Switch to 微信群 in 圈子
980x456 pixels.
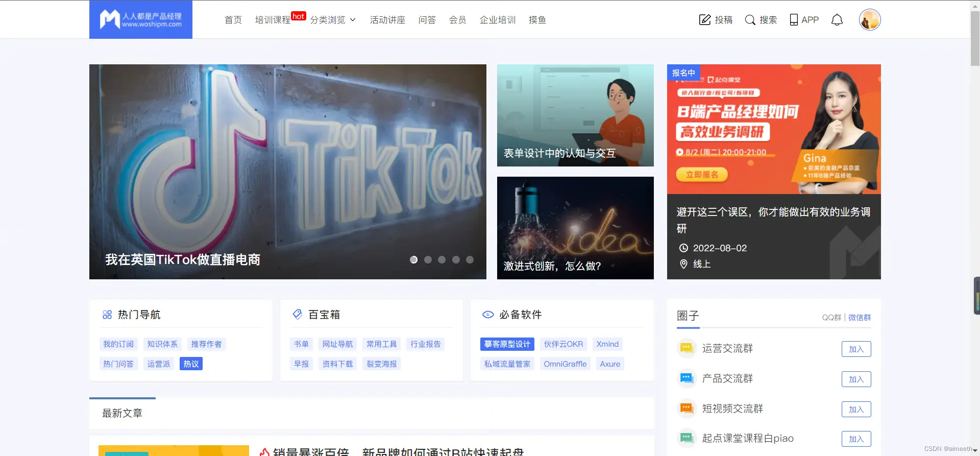860,318
